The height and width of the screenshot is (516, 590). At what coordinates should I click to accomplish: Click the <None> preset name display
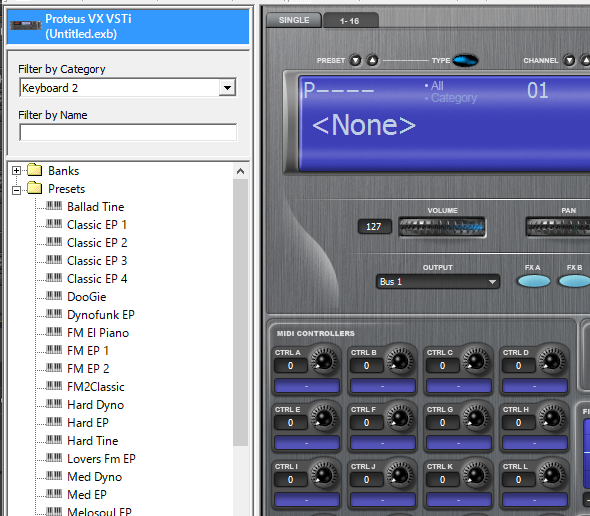click(x=364, y=125)
